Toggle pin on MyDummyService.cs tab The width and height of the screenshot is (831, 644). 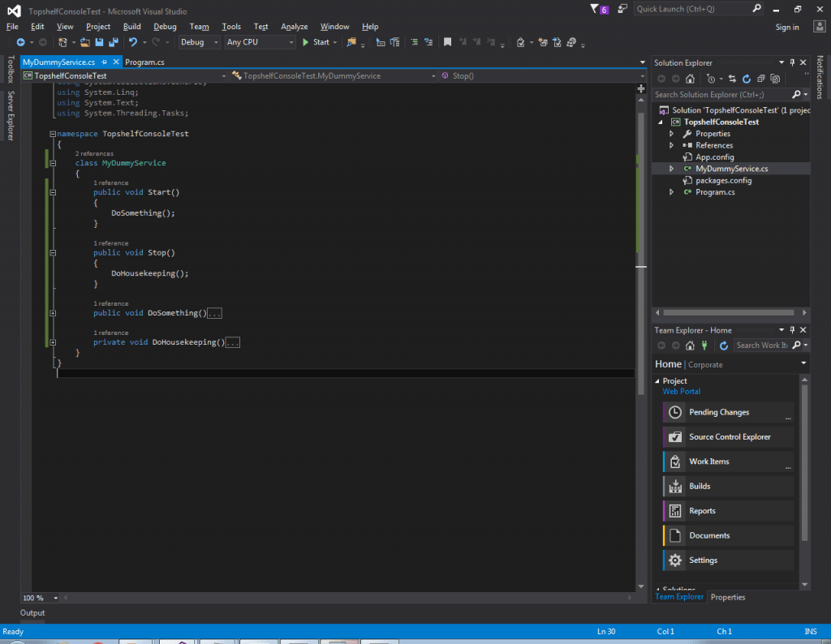coord(104,62)
